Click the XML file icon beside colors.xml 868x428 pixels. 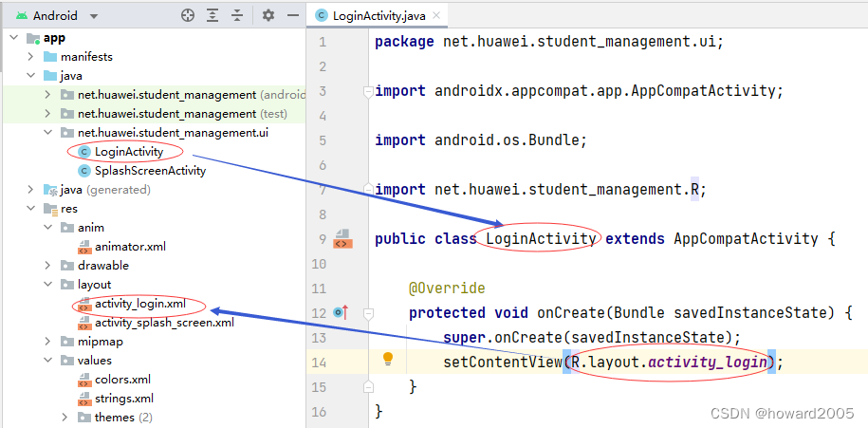click(x=84, y=380)
